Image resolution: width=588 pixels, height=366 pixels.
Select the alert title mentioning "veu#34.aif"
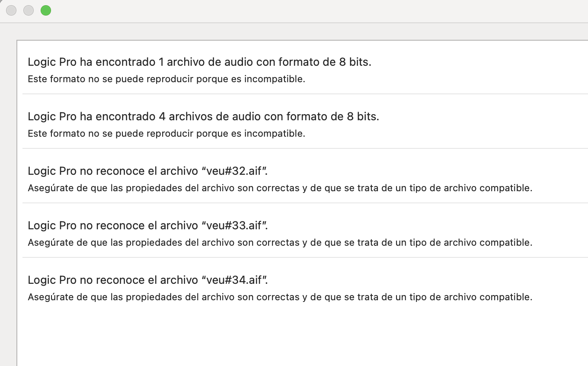[x=148, y=280]
